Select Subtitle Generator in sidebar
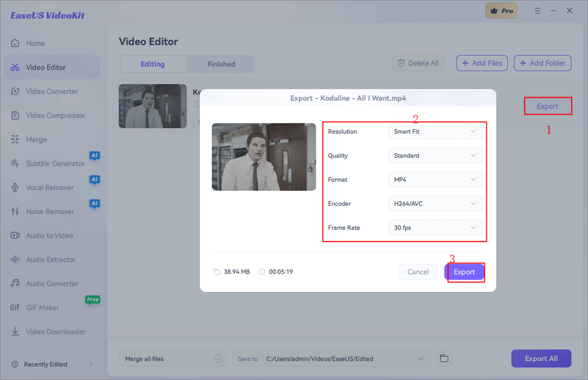The image size is (588, 380). (x=52, y=163)
